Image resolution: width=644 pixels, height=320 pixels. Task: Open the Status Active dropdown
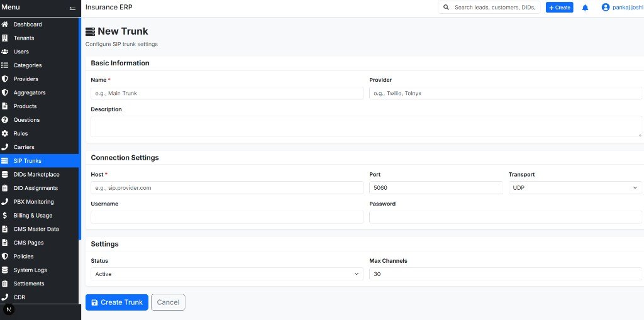click(227, 274)
